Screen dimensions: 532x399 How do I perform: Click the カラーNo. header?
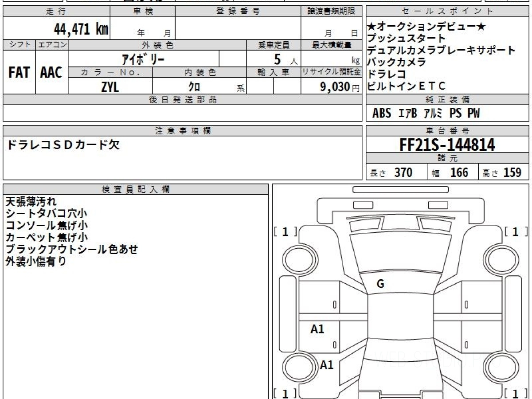coord(110,72)
